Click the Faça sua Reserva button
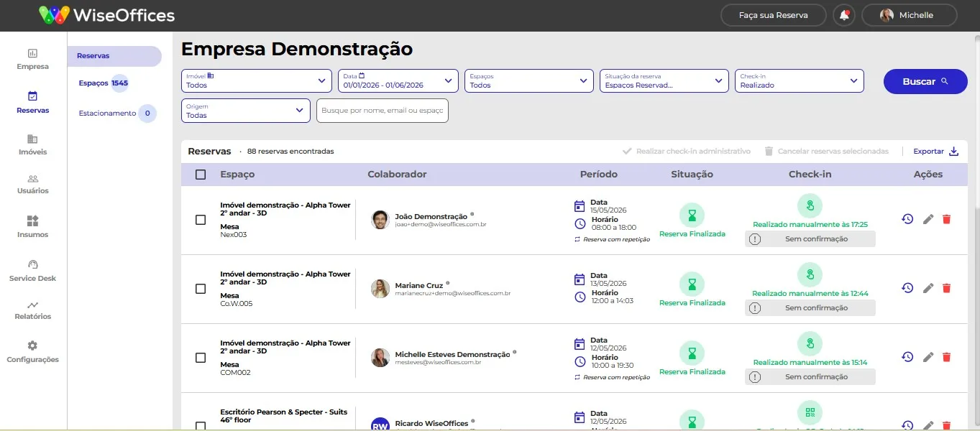 click(773, 15)
